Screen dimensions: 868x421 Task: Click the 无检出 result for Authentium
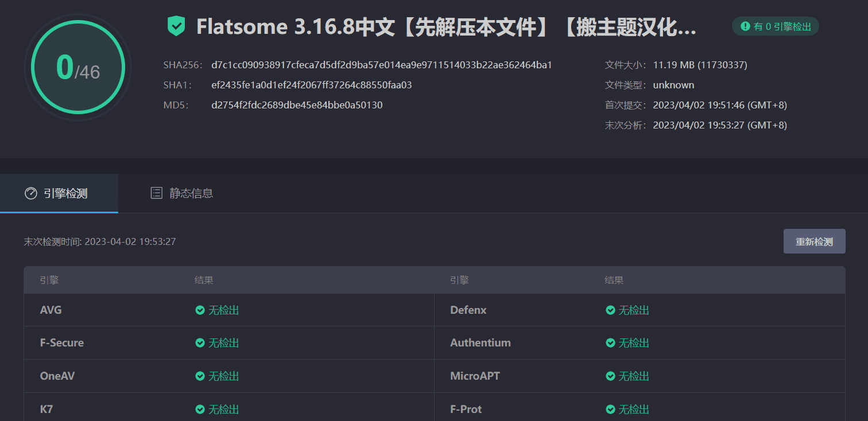point(634,343)
